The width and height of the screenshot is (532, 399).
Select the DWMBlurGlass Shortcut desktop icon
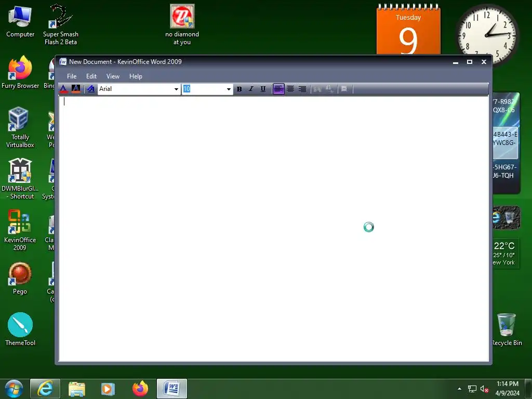[20, 179]
